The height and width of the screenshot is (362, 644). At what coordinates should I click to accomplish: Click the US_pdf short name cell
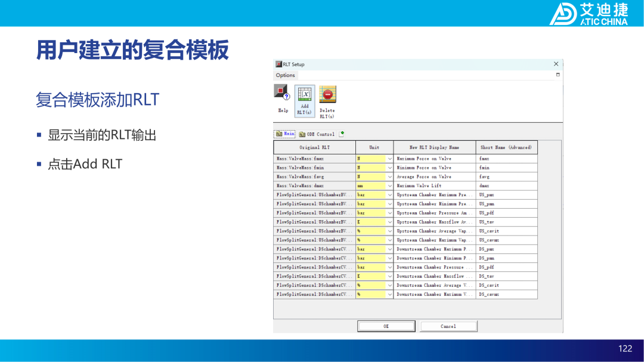(x=506, y=213)
